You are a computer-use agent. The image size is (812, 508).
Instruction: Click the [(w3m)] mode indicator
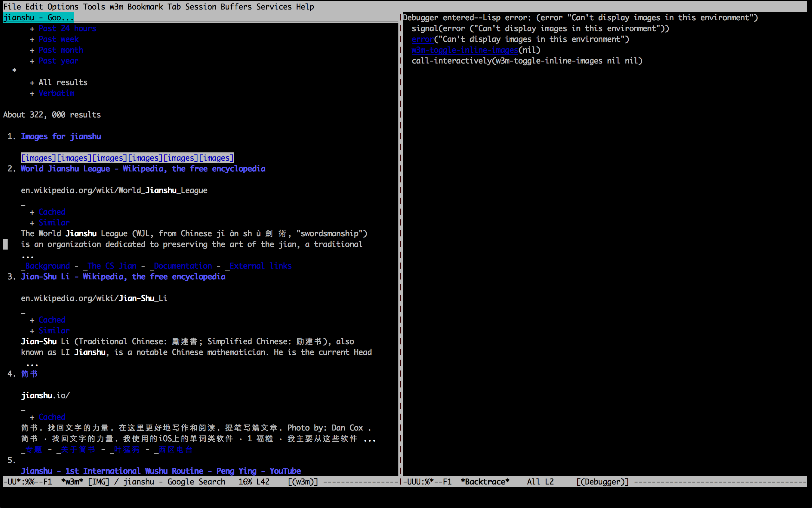(303, 482)
